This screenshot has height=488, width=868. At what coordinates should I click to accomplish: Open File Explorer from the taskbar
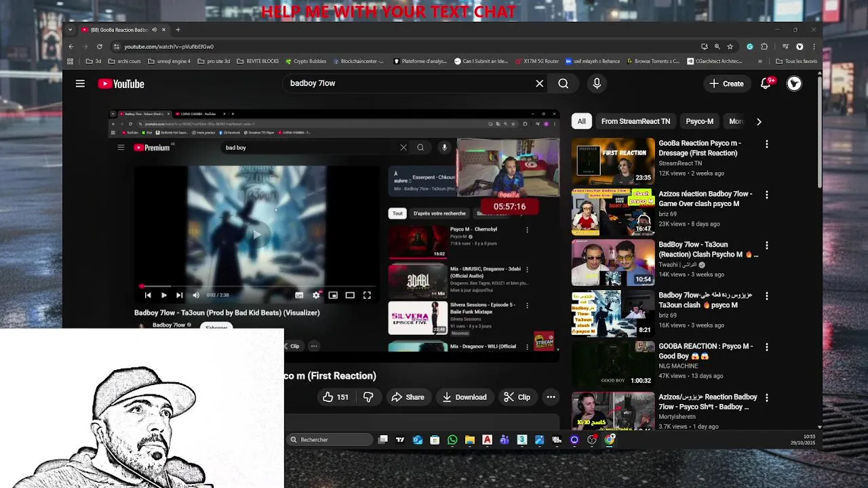tap(469, 440)
